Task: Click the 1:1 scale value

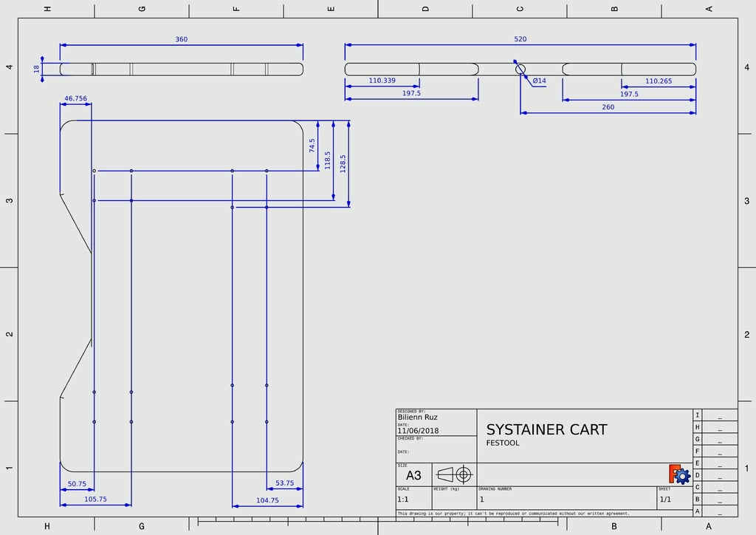Action: pos(403,500)
